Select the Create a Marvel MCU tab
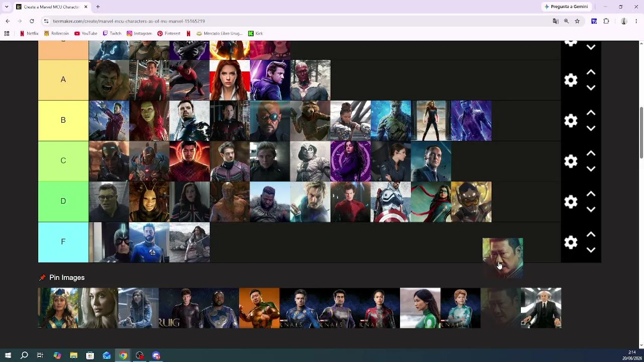Image resolution: width=644 pixels, height=362 pixels. tap(52, 7)
